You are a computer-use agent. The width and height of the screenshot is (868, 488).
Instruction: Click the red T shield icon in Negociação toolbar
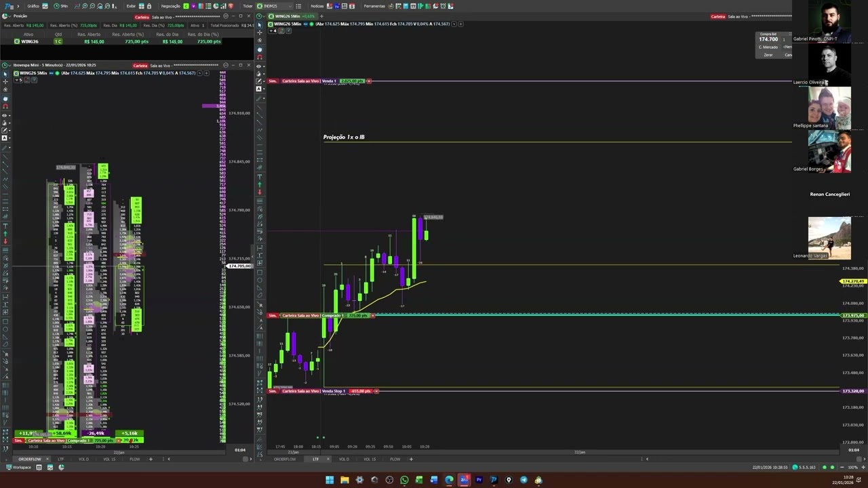pos(231,6)
